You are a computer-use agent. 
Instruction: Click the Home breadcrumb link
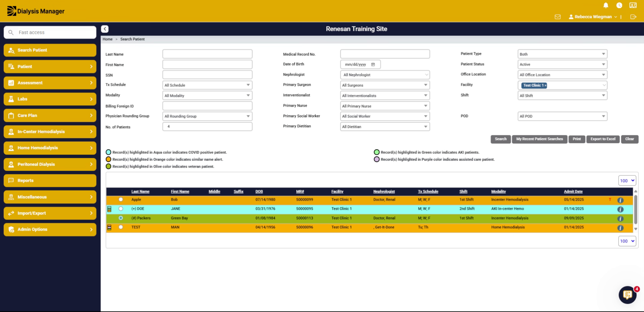107,39
